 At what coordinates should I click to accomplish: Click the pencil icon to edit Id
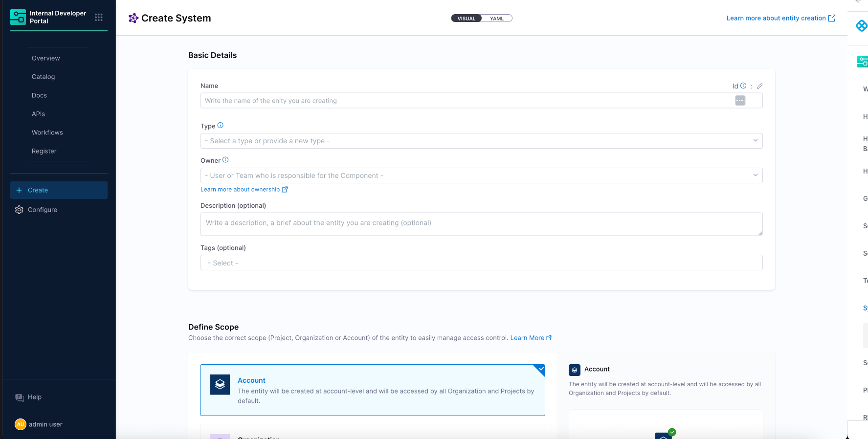click(x=759, y=86)
